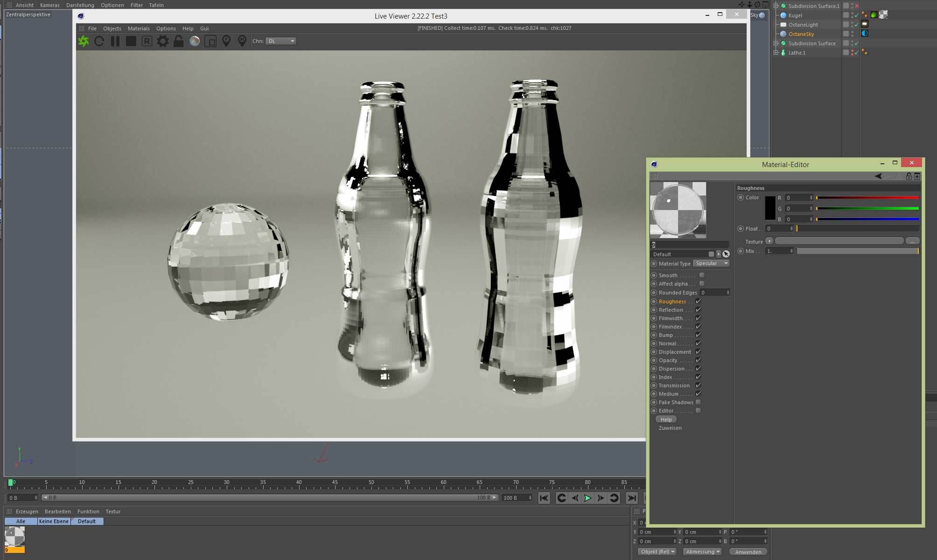
Task: Enable the Smooth checkbox
Action: pyautogui.click(x=702, y=275)
